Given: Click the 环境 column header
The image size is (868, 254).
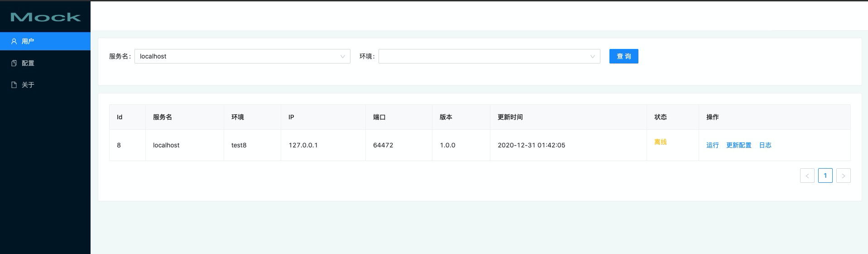Looking at the screenshot, I should pos(253,117).
